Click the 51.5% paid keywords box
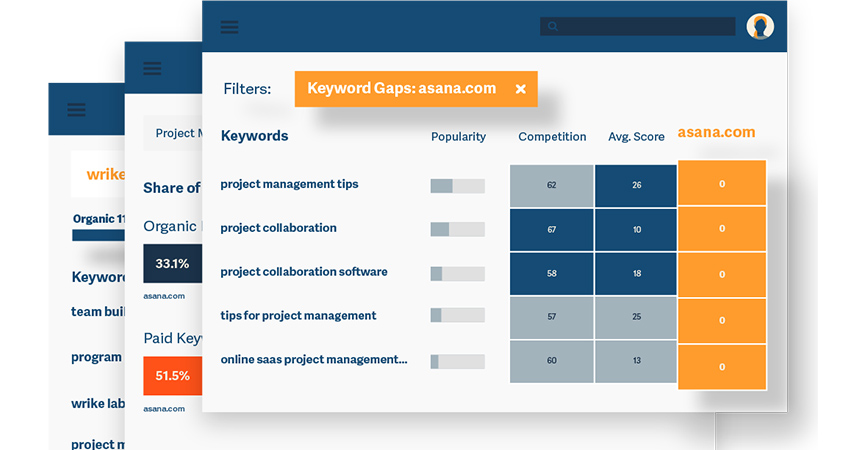Screen dimensions: 850x450 [x=172, y=376]
